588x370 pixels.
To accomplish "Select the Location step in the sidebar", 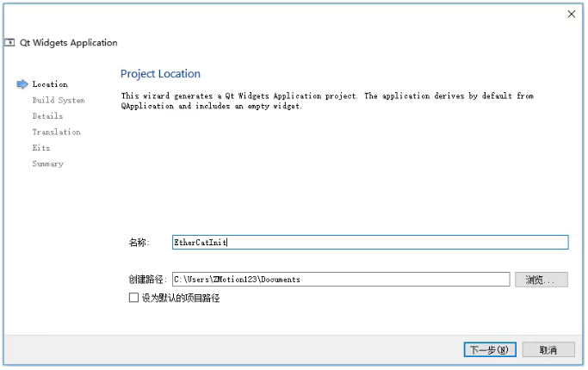I will [x=50, y=84].
